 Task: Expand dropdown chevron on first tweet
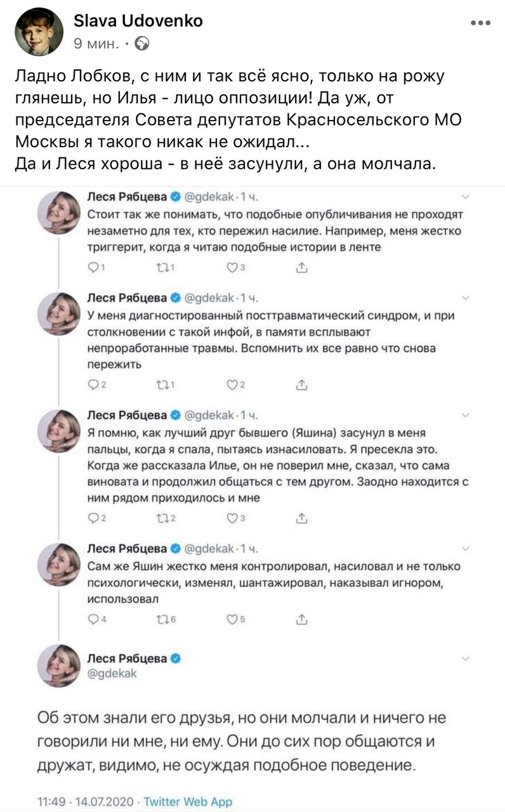click(465, 197)
